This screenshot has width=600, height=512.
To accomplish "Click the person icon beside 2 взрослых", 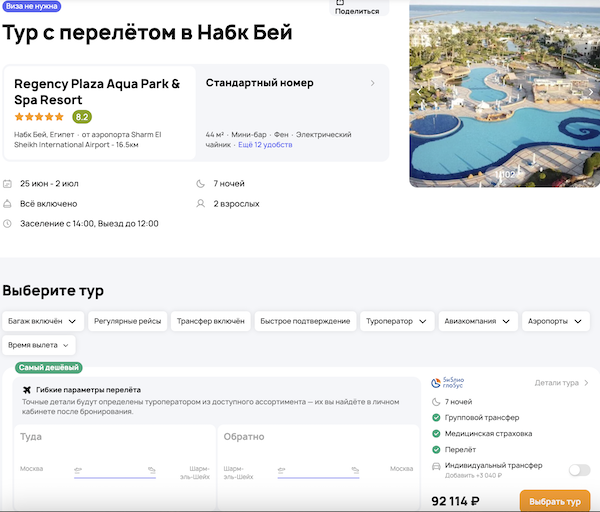I will point(201,204).
